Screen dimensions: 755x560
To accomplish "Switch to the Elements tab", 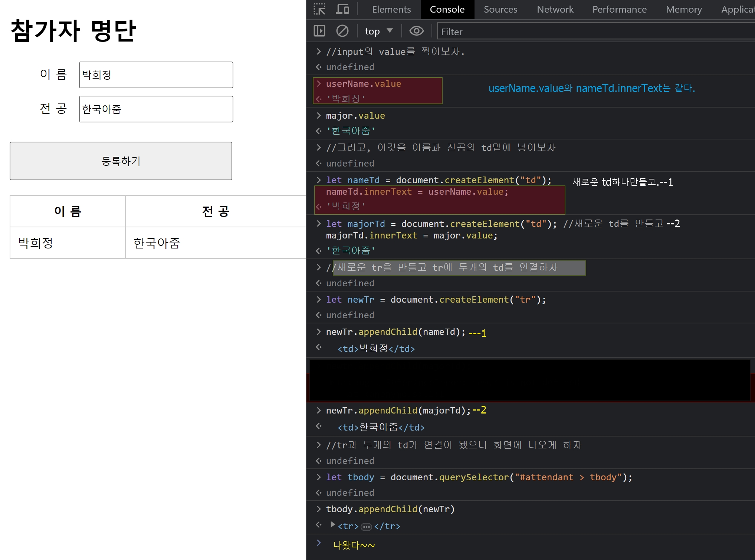I will click(x=391, y=9).
